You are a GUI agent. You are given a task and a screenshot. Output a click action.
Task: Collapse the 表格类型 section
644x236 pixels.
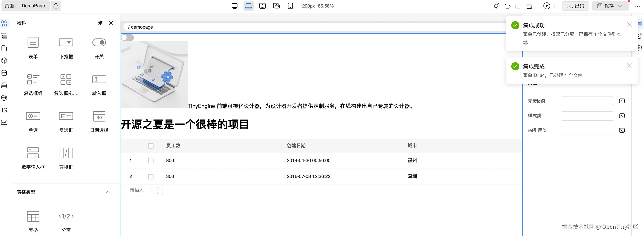pyautogui.click(x=108, y=192)
